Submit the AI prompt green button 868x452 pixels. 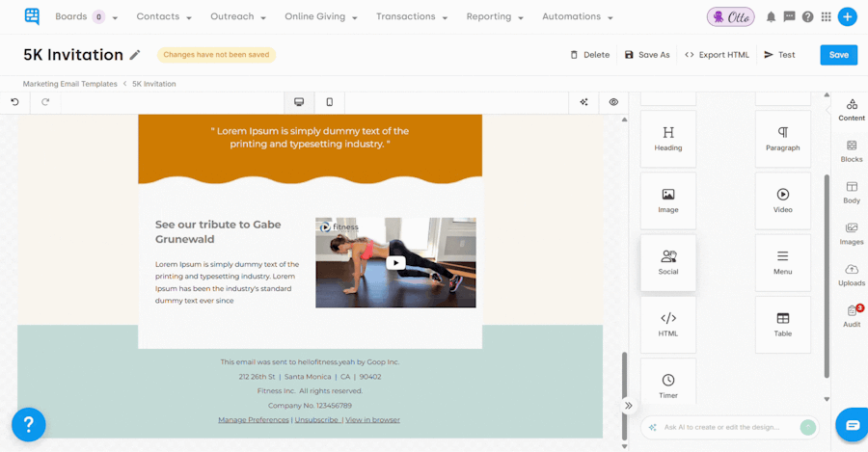point(807,427)
